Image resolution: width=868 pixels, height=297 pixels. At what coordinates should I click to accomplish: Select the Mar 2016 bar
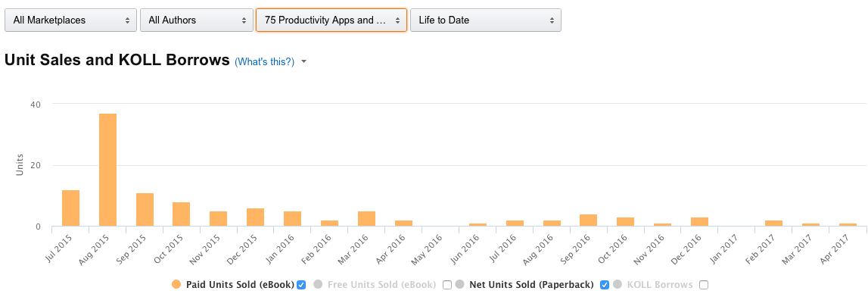[x=366, y=219]
